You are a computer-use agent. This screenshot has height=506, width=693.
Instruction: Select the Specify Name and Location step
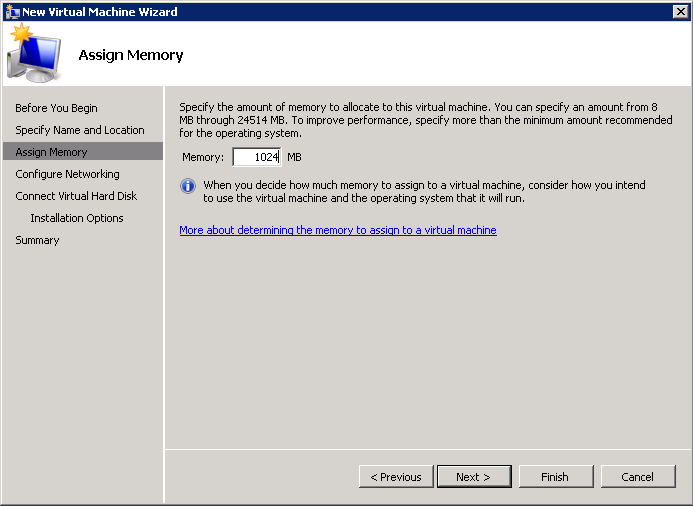tap(80, 130)
